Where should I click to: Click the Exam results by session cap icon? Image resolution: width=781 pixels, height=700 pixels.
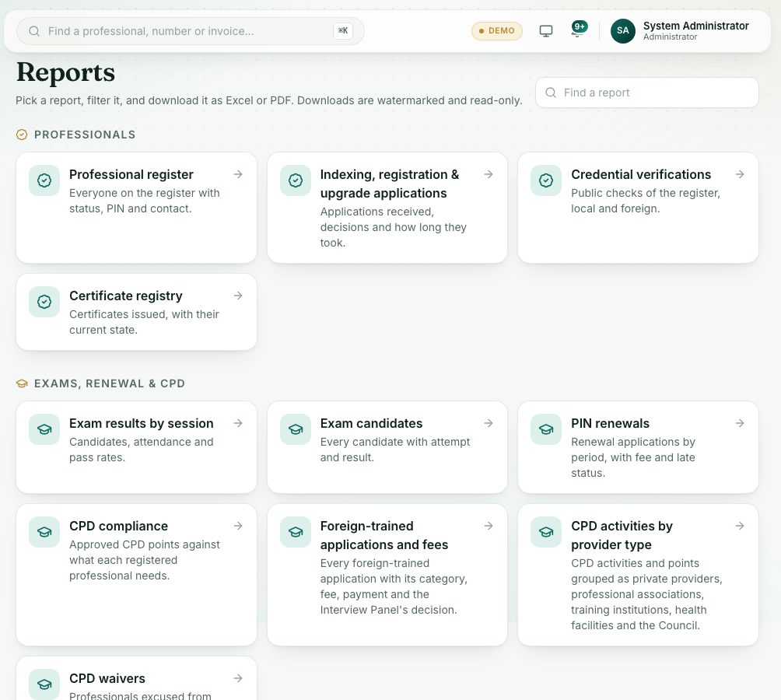click(44, 429)
